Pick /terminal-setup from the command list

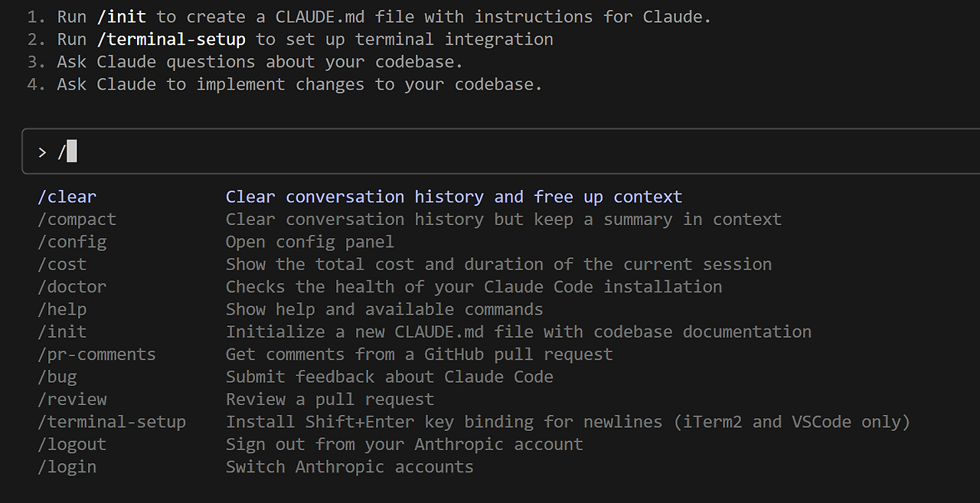click(x=112, y=421)
